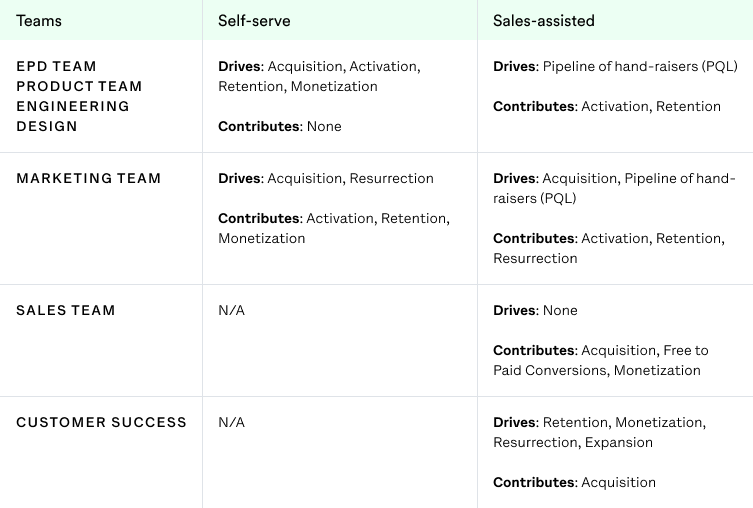Image resolution: width=753 pixels, height=508 pixels.
Task: Click the Teams column header
Action: click(x=39, y=20)
